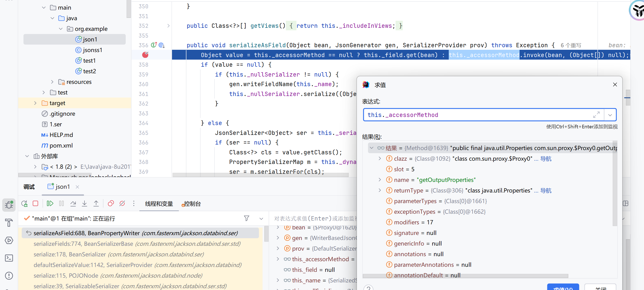Click help icon in evaluate dialog
This screenshot has width=644, height=290.
coord(369,288)
